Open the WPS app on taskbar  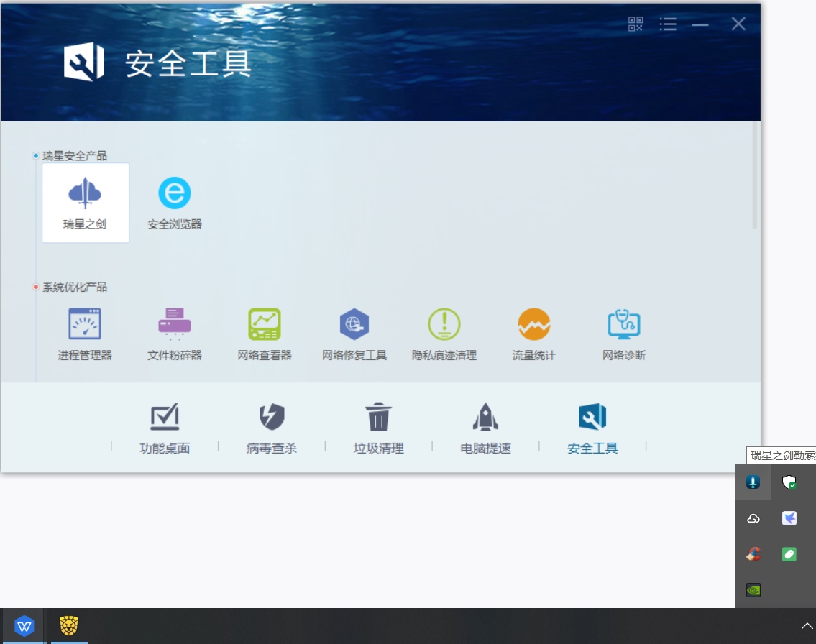click(x=24, y=626)
